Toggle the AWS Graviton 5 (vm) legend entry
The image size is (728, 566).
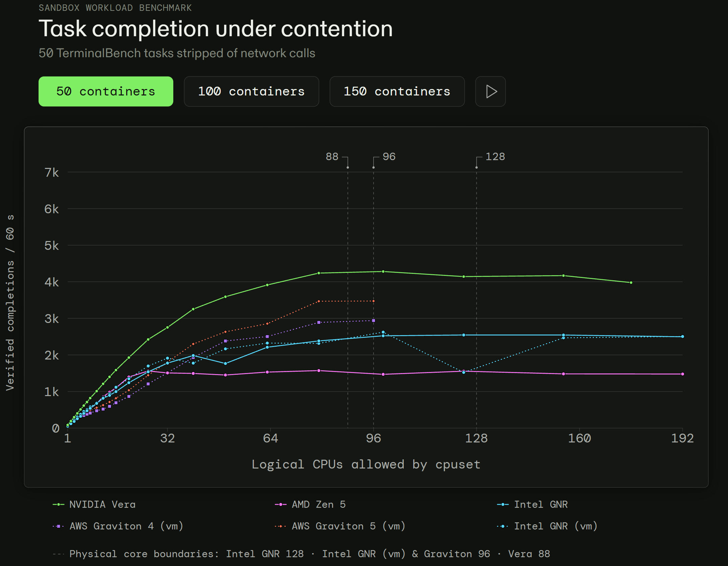340,526
